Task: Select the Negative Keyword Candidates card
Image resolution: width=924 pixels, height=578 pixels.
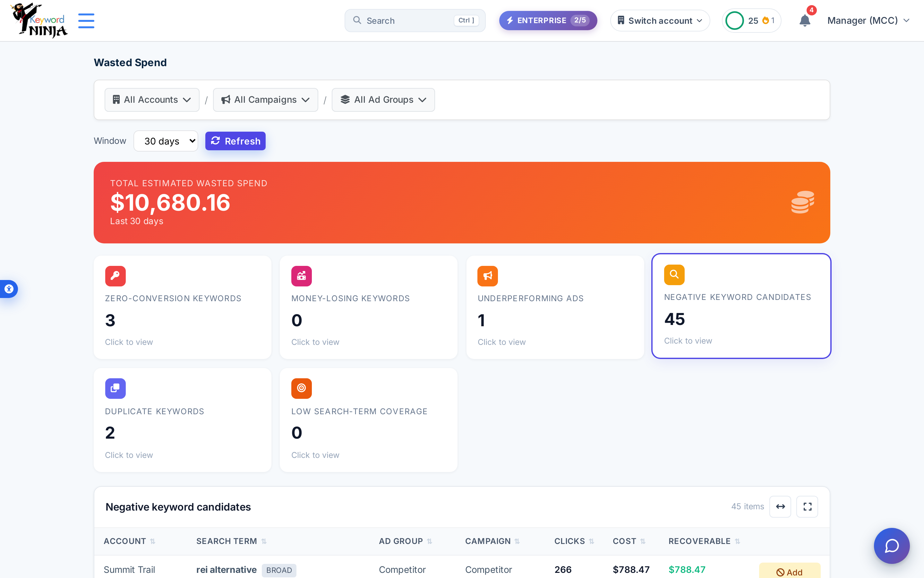Action: pos(741,306)
